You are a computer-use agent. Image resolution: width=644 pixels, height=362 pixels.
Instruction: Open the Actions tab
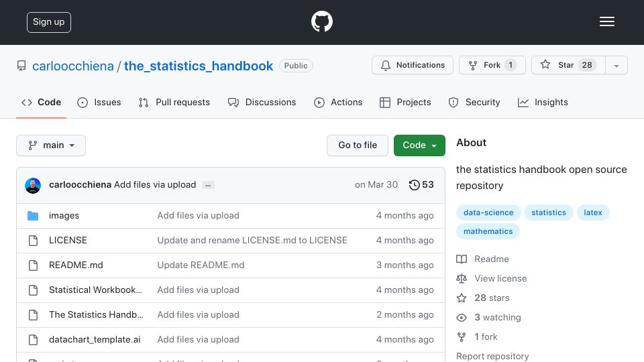coord(338,102)
